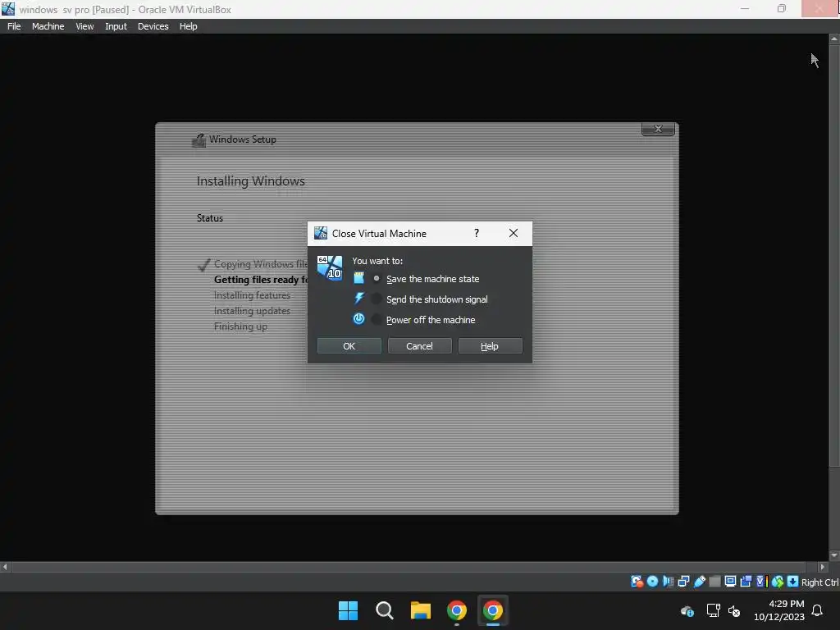840x630 pixels.
Task: Open the OneDrive cloud tray icon
Action: [x=687, y=610]
